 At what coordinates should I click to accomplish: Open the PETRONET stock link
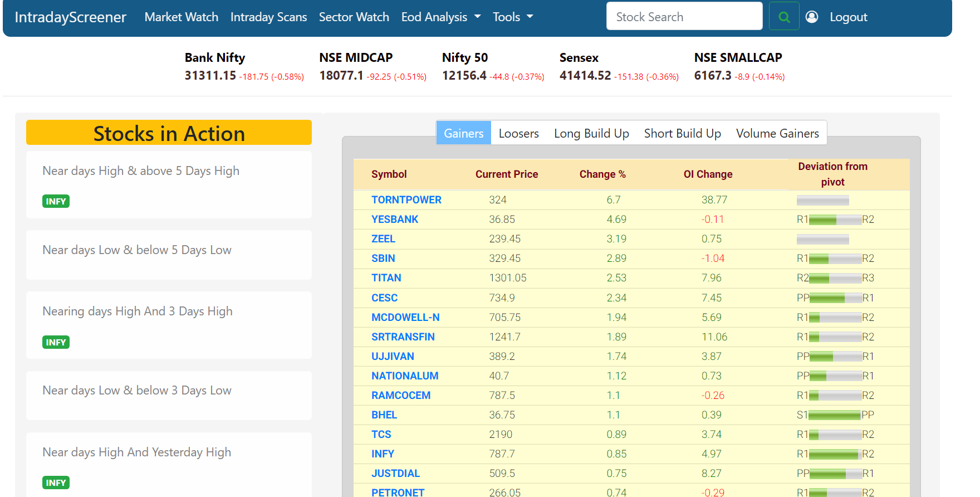tap(398, 492)
